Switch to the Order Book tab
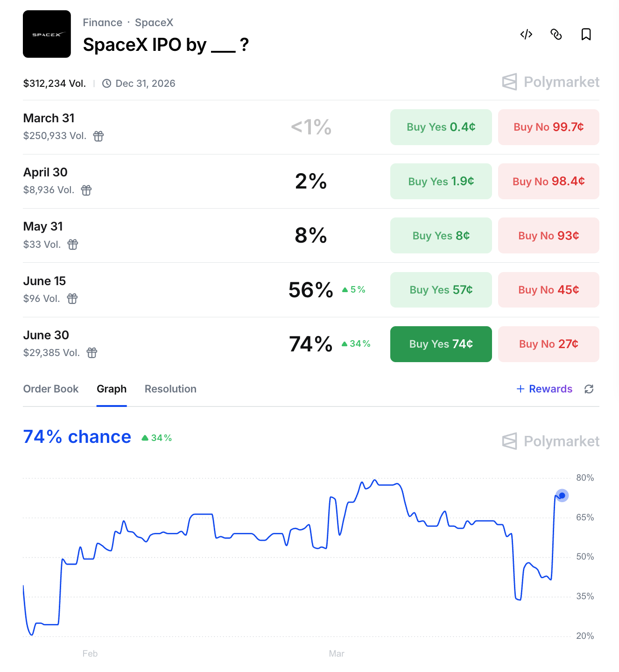Viewport: 619px width, 672px height. point(51,389)
